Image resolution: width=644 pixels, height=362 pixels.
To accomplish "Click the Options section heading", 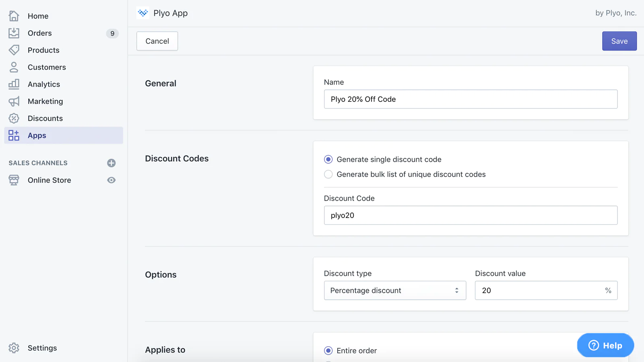I will (161, 275).
